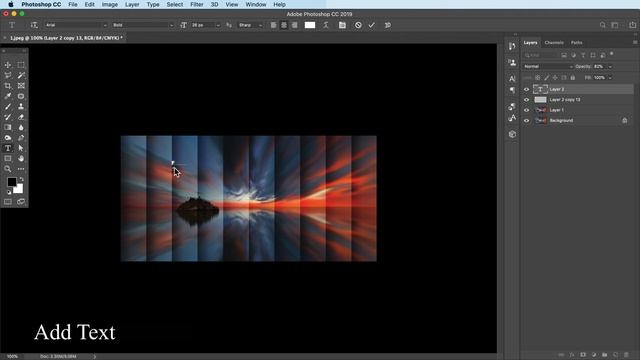640x360 pixels.
Task: Switch to the Paths tab
Action: click(576, 42)
